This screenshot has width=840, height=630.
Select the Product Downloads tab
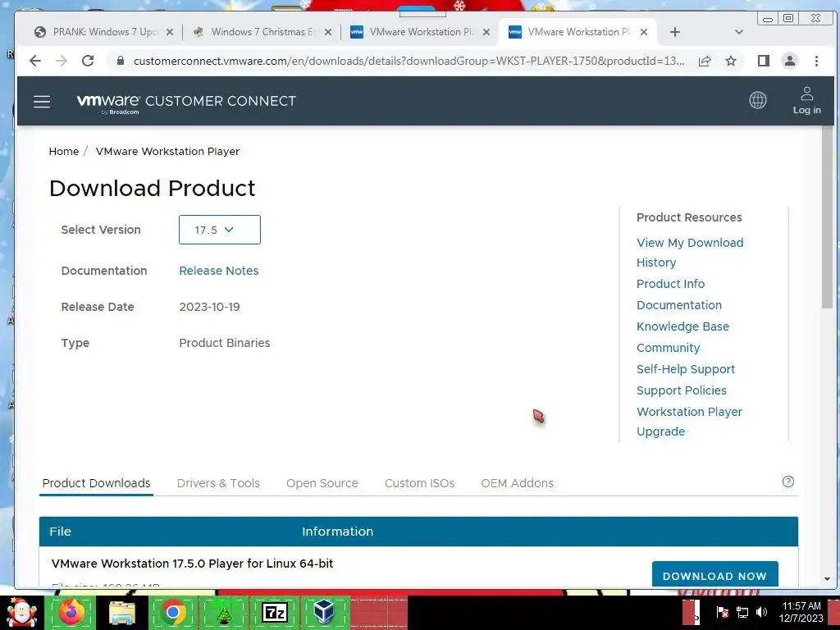pos(97,483)
